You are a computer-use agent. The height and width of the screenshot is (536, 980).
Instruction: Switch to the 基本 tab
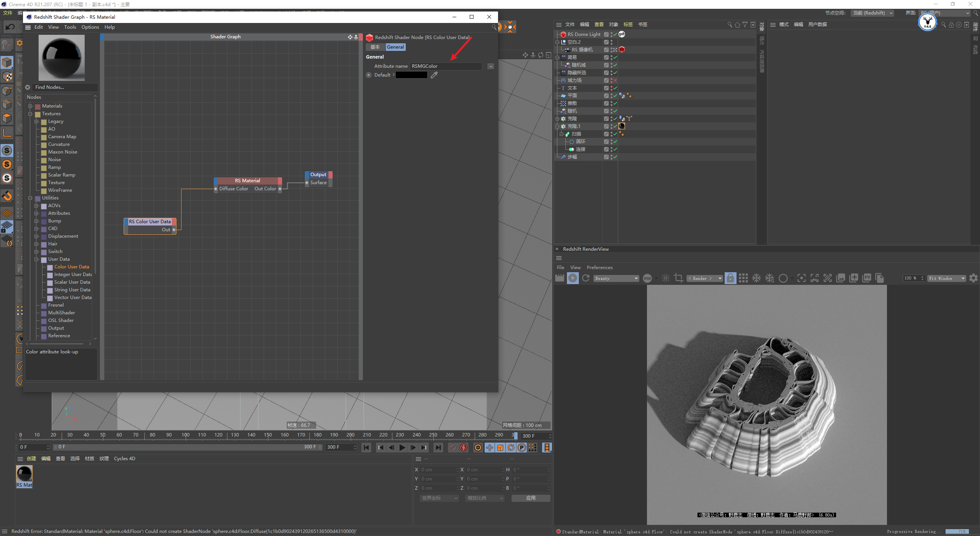tap(375, 47)
